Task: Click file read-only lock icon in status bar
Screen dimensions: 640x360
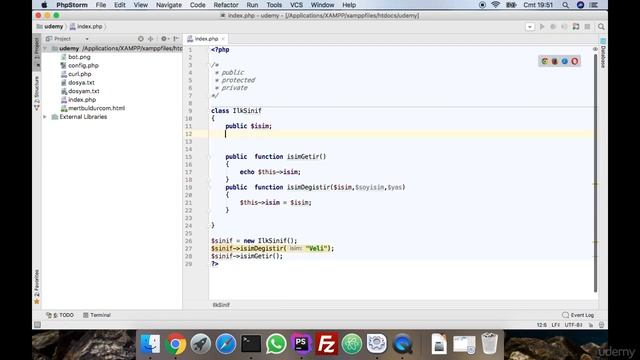Action: 591,325
